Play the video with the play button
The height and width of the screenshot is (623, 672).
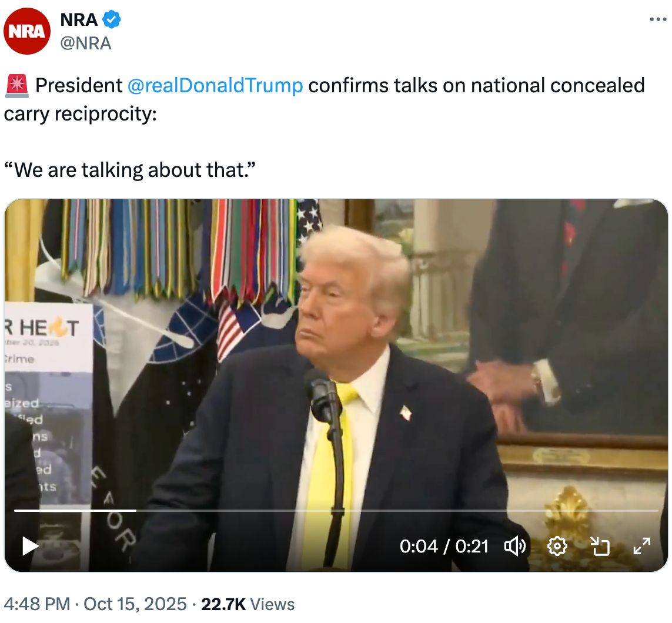30,546
